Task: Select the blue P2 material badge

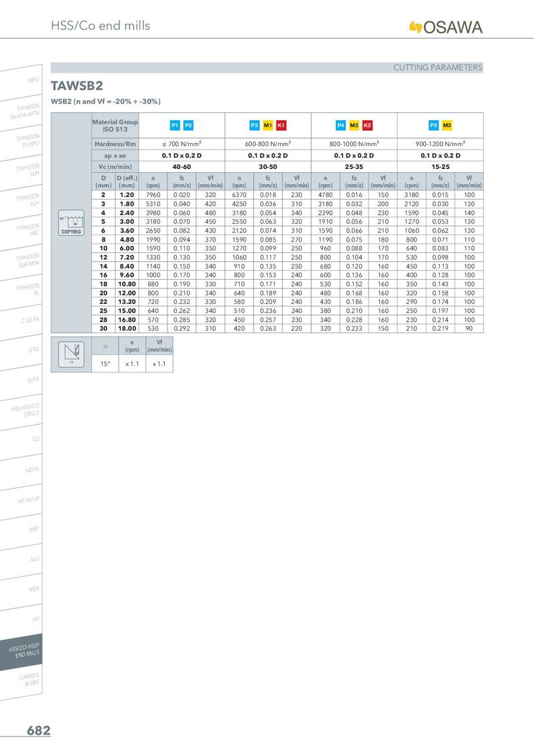Action: [x=188, y=126]
